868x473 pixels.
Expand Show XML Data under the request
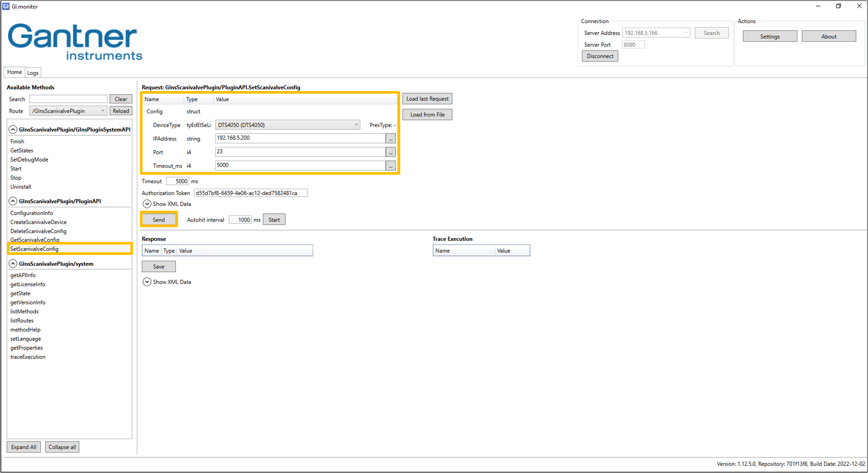click(146, 204)
